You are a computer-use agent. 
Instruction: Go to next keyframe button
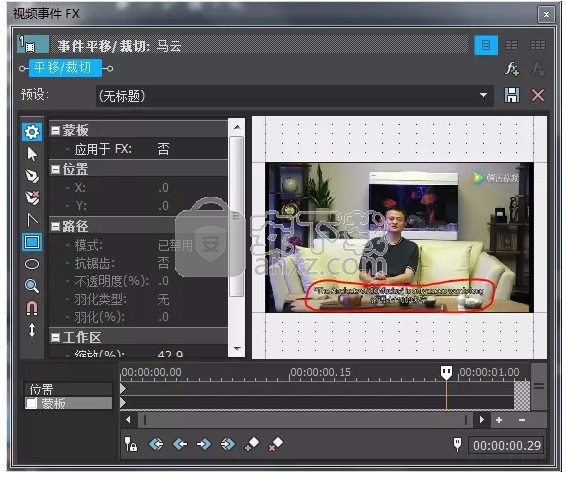click(204, 444)
